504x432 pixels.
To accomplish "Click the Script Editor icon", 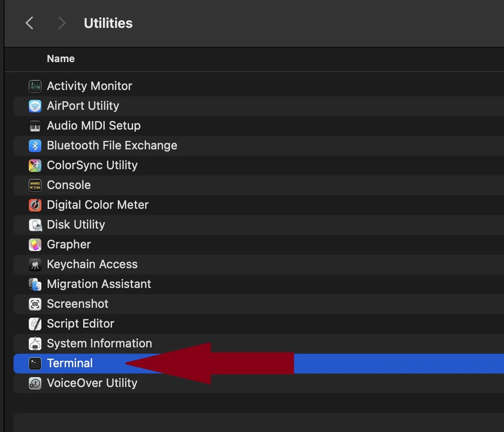I will click(x=35, y=324).
